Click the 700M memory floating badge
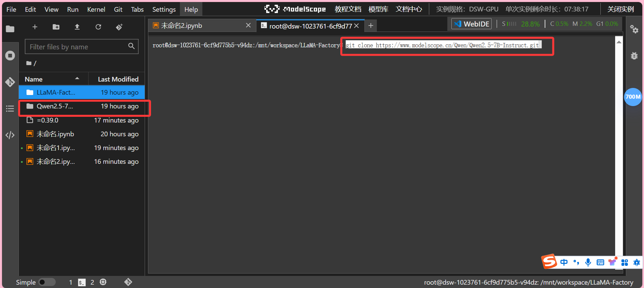644x288 pixels. tap(633, 97)
